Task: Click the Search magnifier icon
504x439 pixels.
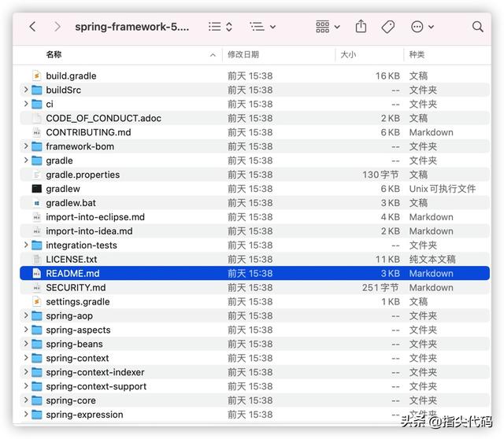Action: tap(478, 26)
